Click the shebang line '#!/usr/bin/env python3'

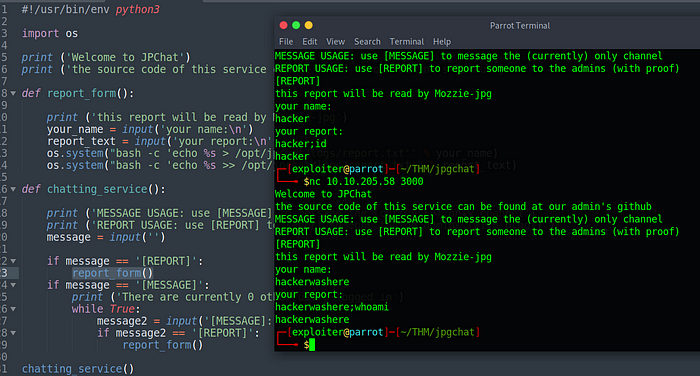[x=91, y=9]
